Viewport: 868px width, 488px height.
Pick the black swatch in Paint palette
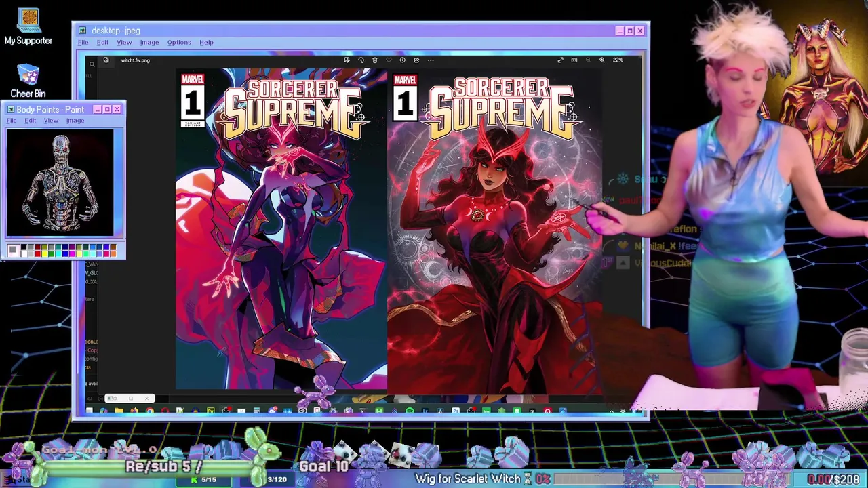click(x=24, y=247)
